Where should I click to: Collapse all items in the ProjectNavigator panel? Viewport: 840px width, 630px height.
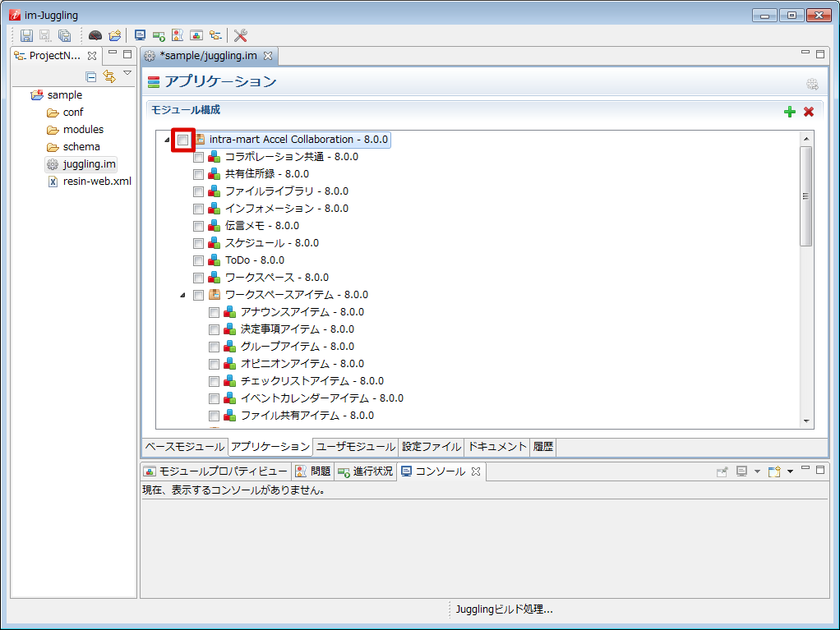[x=91, y=76]
